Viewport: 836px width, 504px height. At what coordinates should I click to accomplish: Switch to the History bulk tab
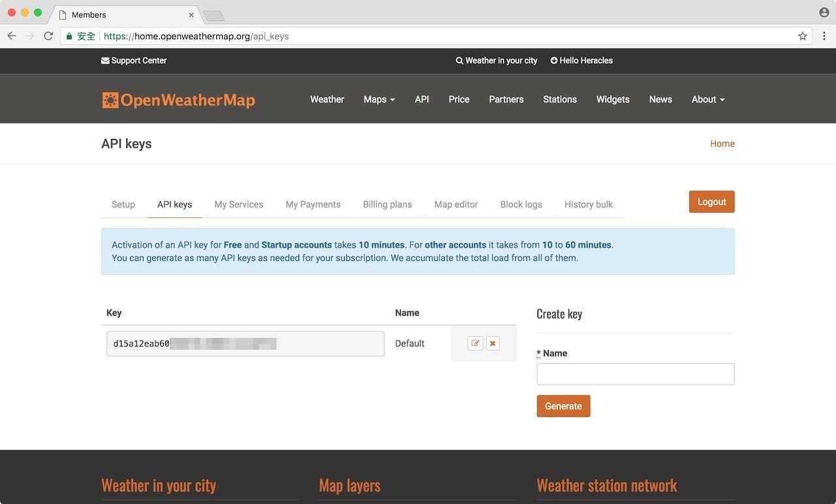(x=588, y=204)
